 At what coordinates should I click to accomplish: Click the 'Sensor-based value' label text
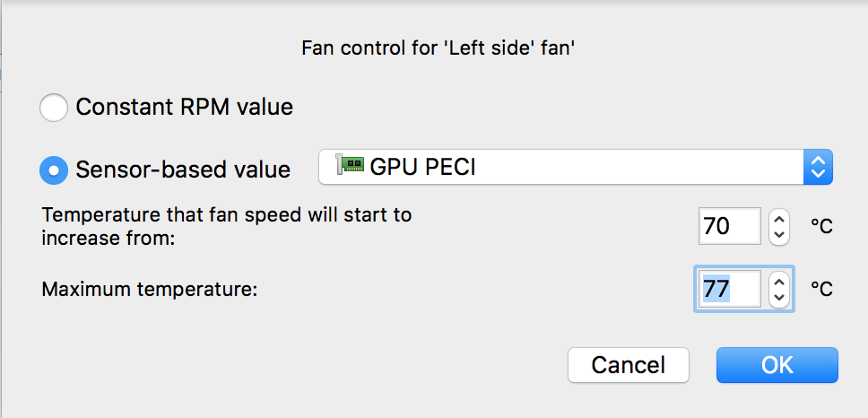(x=183, y=170)
